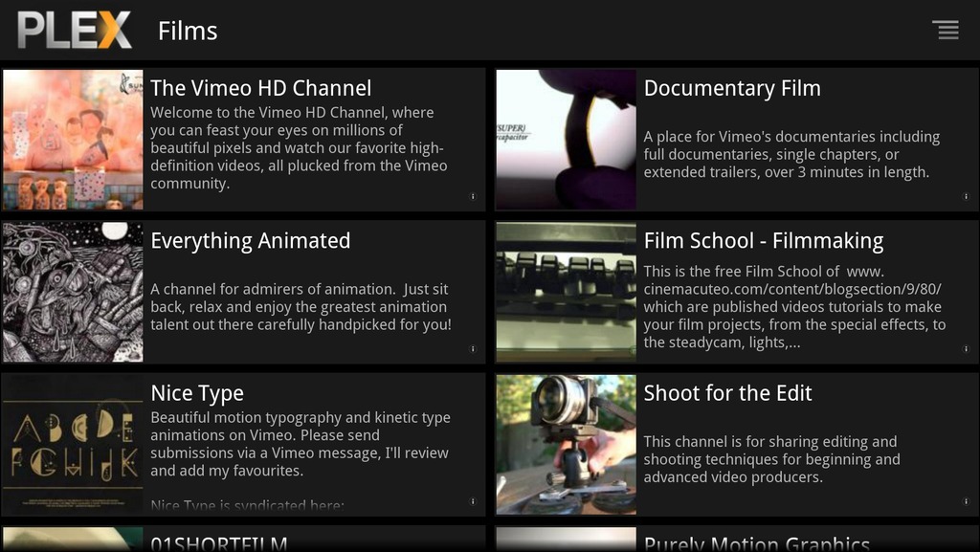
Task: Open Documentary Film title
Action: click(x=732, y=88)
